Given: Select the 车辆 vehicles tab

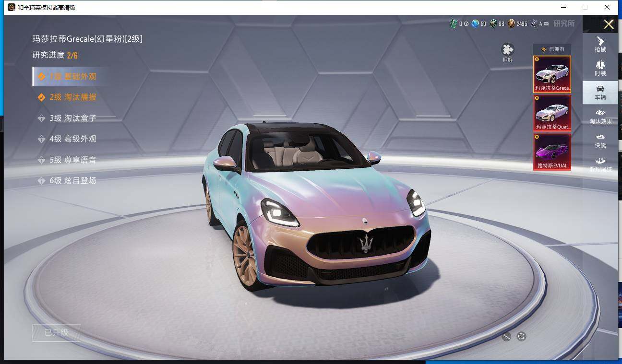Looking at the screenshot, I should 600,93.
